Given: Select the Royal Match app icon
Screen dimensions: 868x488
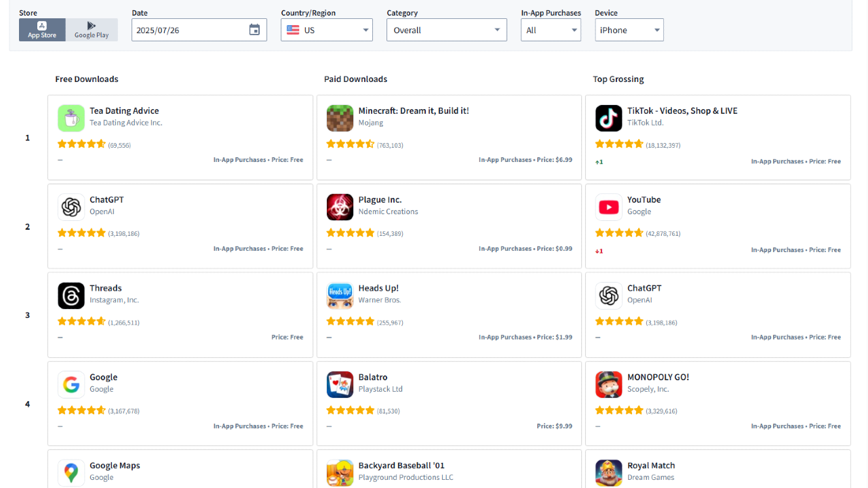Looking at the screenshot, I should tap(608, 472).
